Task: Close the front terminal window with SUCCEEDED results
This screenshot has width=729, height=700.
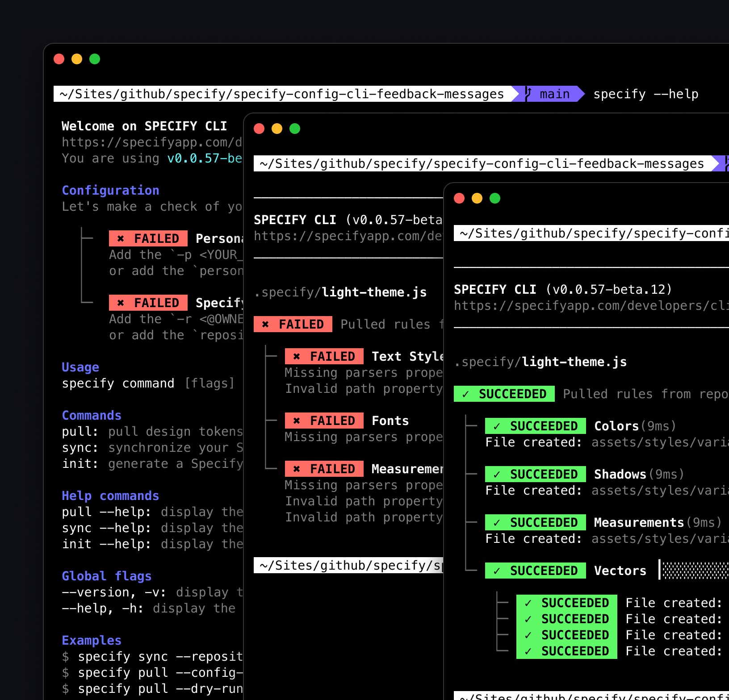Action: 459,198
